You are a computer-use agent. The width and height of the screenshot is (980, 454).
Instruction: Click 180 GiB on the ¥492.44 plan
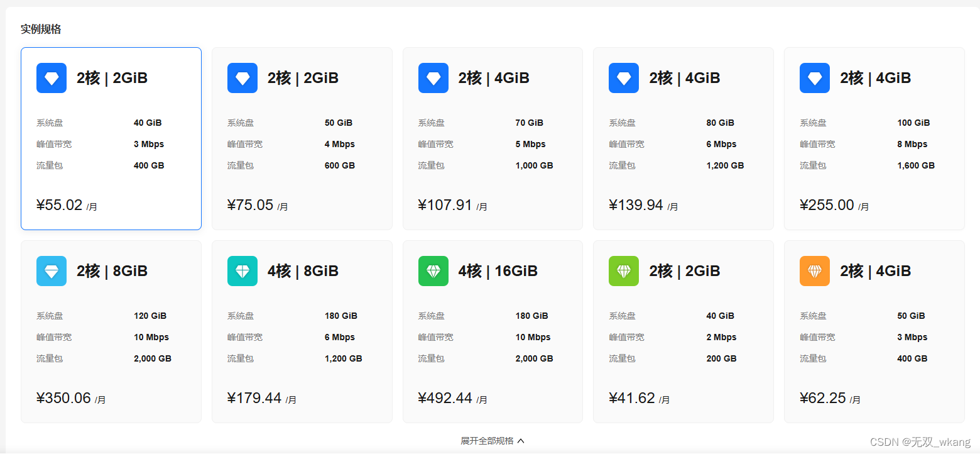[532, 316]
